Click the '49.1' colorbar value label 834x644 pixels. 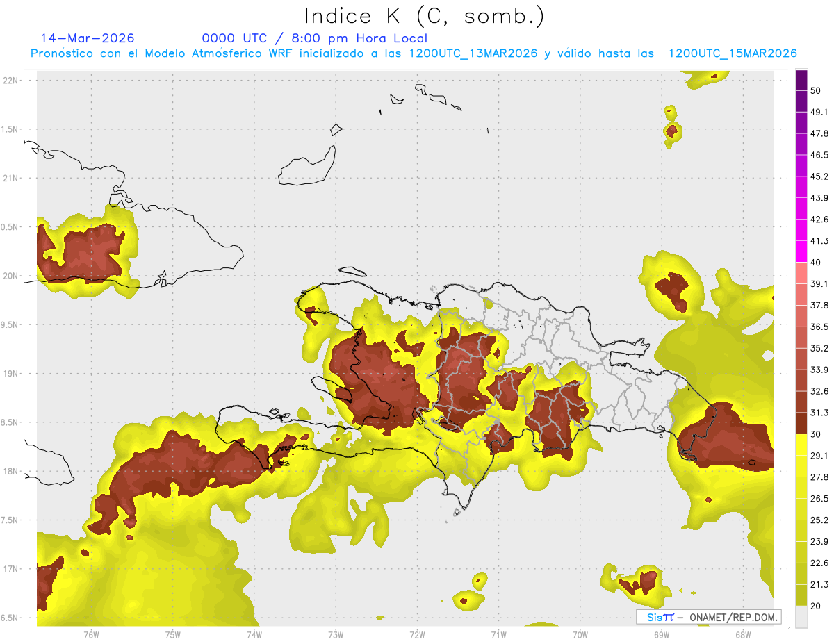pos(819,112)
